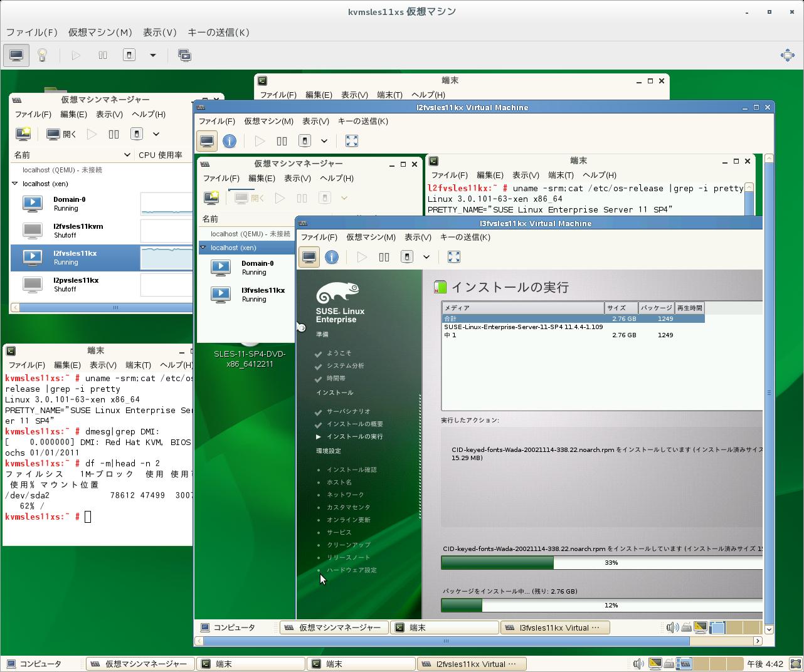The image size is (804, 672).
Task: Select l2fvsles11kvm Shutoff entry
Action: point(102,231)
